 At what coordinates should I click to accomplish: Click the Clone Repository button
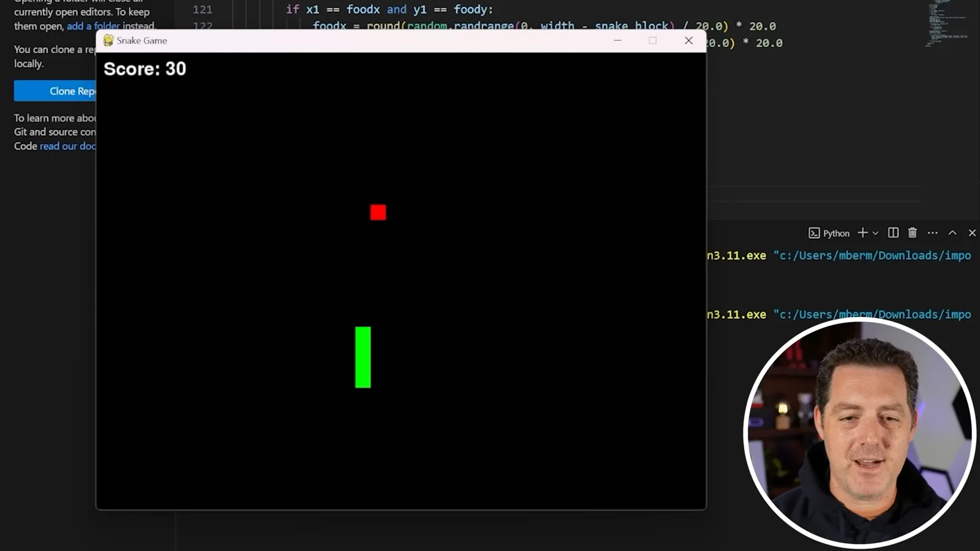[55, 91]
